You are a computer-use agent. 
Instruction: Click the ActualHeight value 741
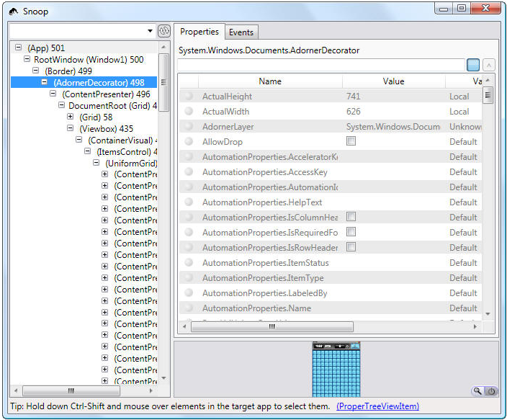click(x=353, y=96)
